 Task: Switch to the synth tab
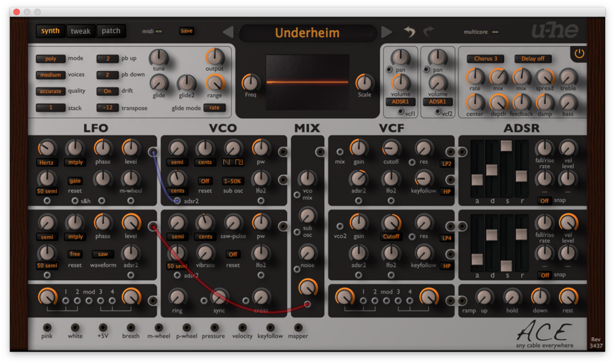click(x=51, y=31)
